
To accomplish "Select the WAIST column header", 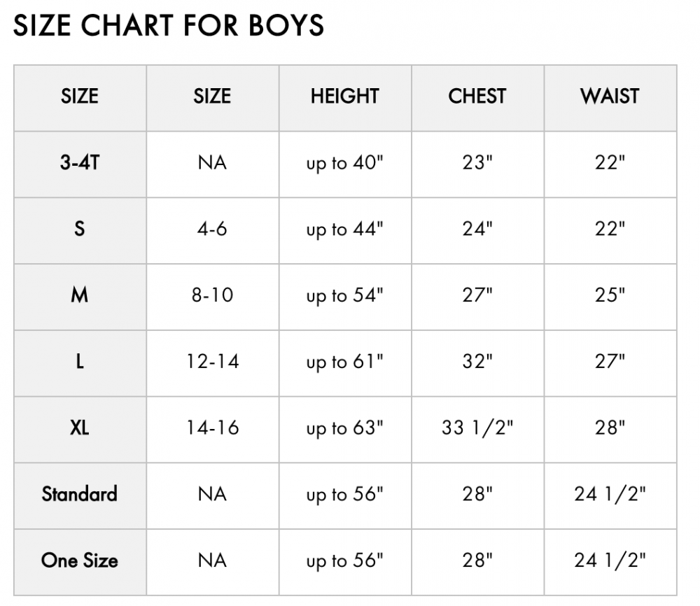I will [x=610, y=97].
